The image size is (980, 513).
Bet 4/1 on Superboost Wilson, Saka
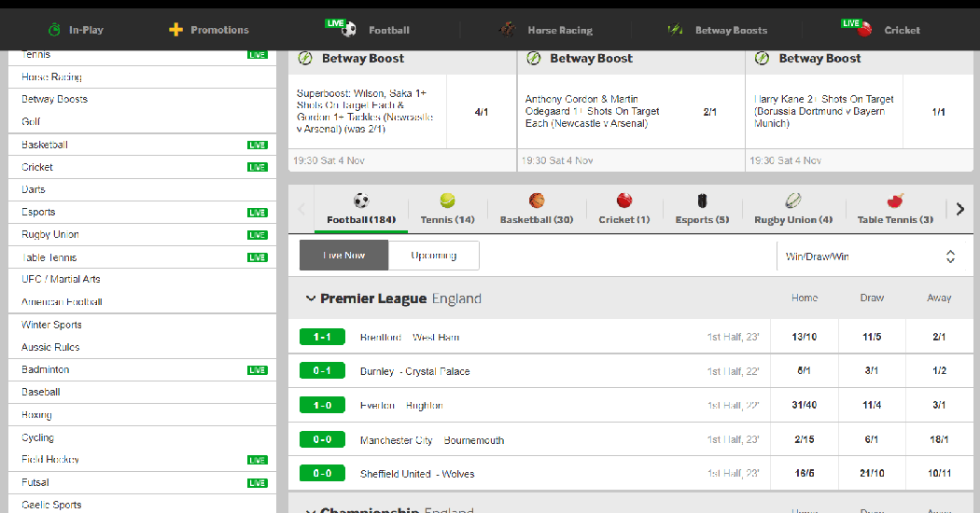[482, 112]
